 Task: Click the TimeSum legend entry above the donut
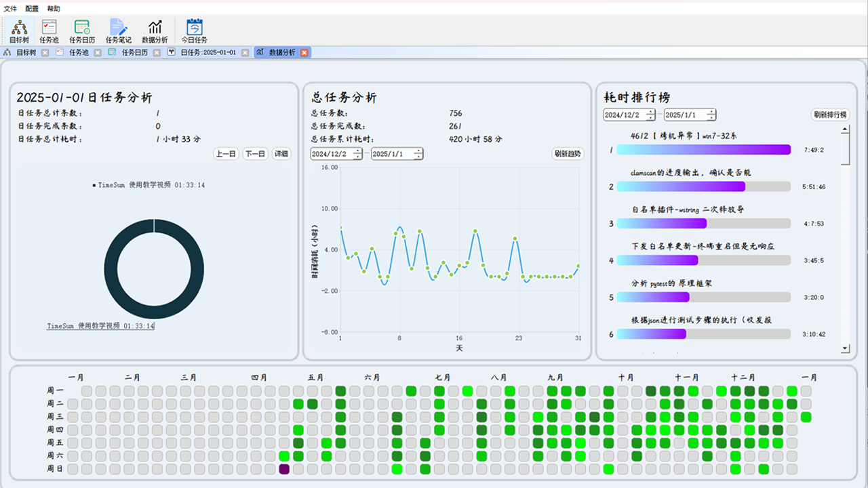click(149, 184)
